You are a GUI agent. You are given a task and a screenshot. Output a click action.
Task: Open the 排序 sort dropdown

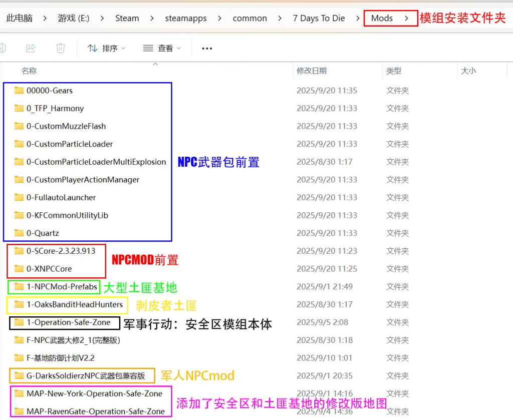pyautogui.click(x=106, y=49)
